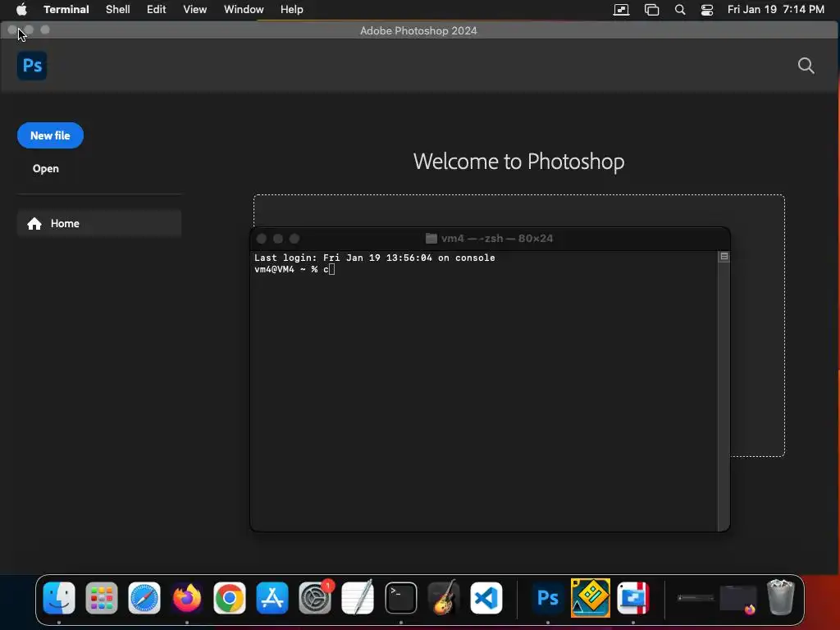Image resolution: width=840 pixels, height=630 pixels.
Task: Open Spotlight search in menu bar
Action: tap(680, 10)
